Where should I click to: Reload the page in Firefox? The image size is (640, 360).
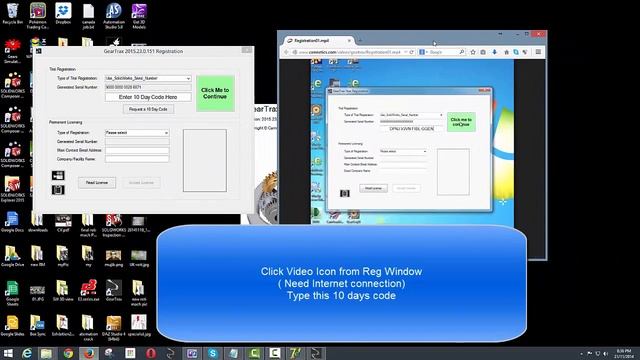tap(411, 52)
